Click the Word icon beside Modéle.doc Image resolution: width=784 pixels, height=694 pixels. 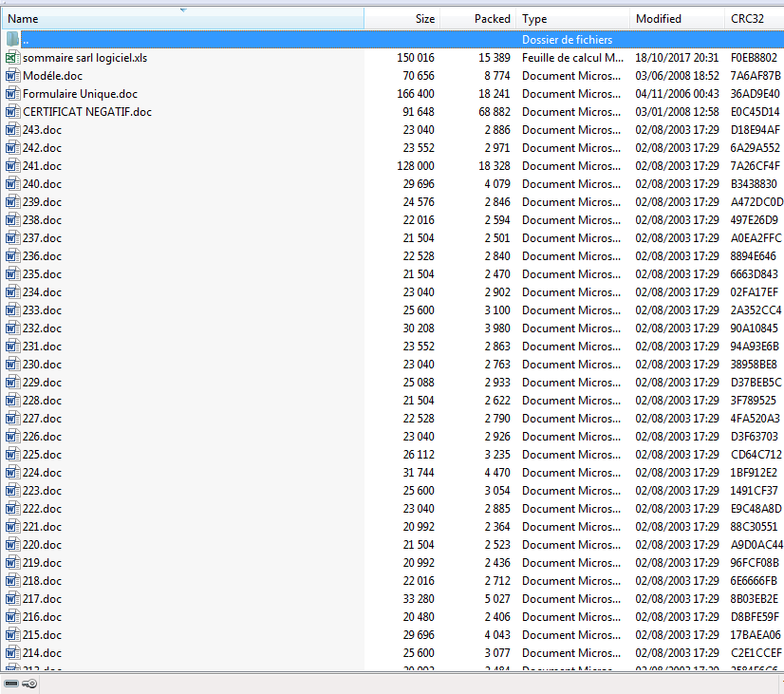(x=12, y=76)
